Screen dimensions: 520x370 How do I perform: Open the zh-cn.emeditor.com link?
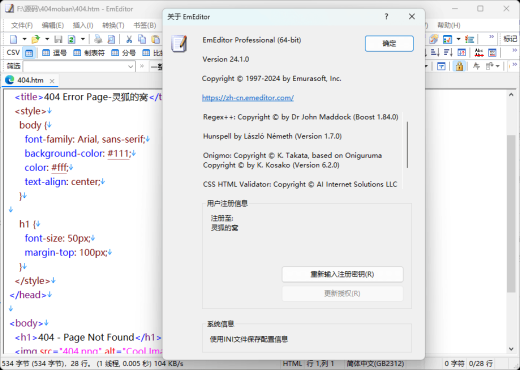[x=248, y=98]
